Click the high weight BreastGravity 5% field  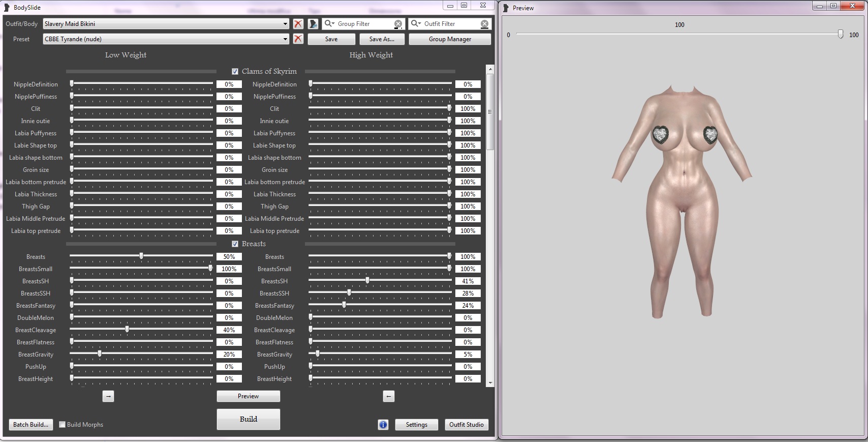468,355
